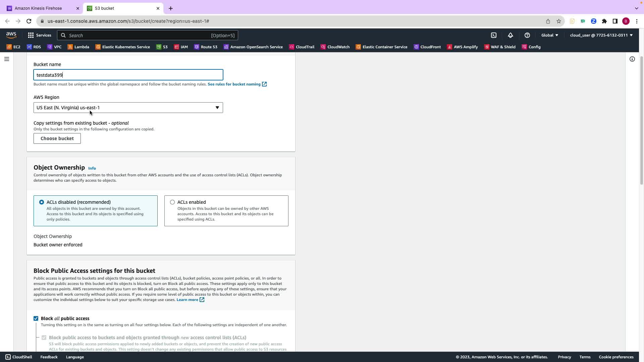Open the AWS support help icon

[527, 35]
